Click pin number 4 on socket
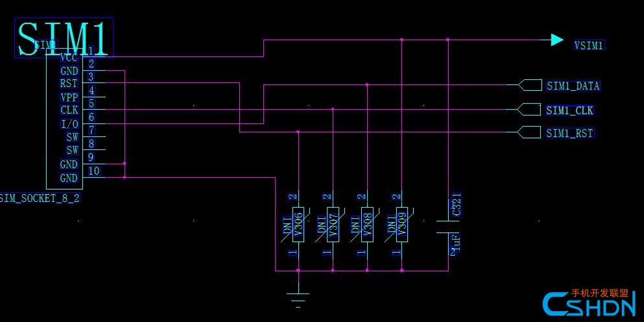This screenshot has height=322, width=644. [x=91, y=90]
